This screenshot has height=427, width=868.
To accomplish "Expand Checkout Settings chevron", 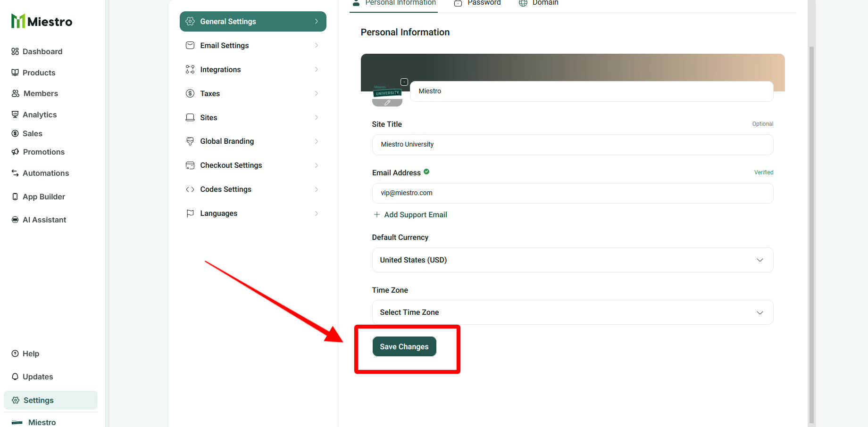I will tap(317, 165).
